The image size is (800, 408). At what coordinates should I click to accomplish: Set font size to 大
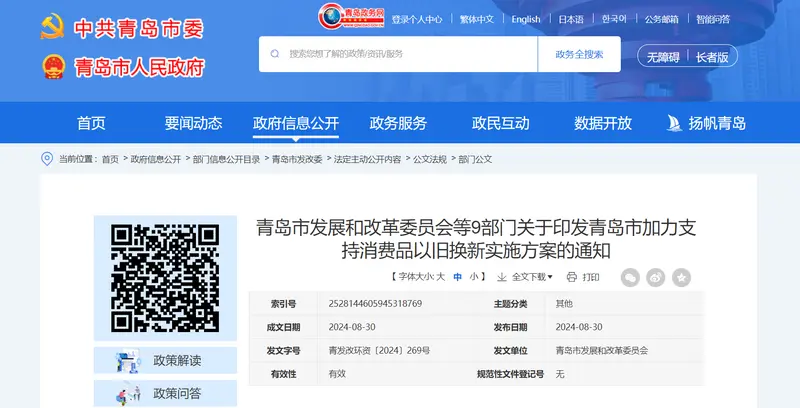440,276
